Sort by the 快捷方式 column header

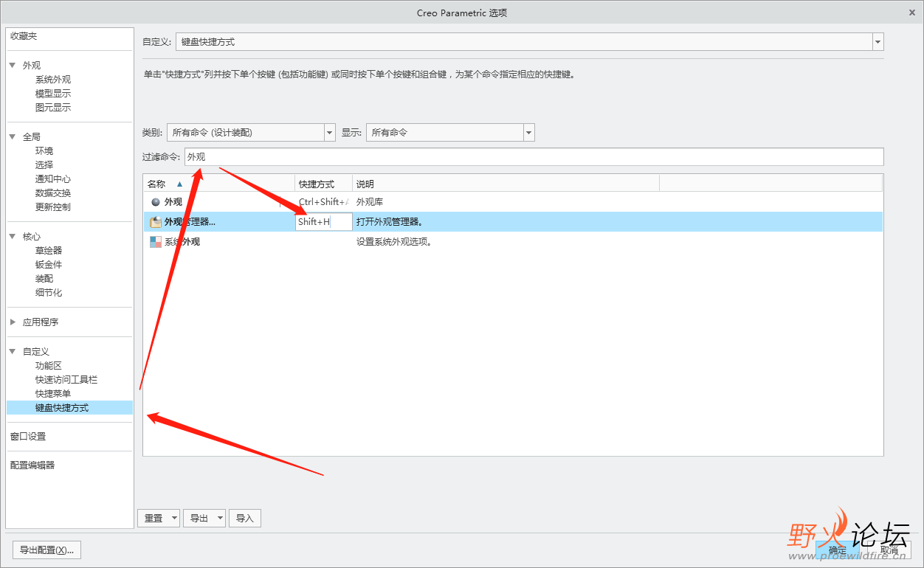[x=324, y=184]
